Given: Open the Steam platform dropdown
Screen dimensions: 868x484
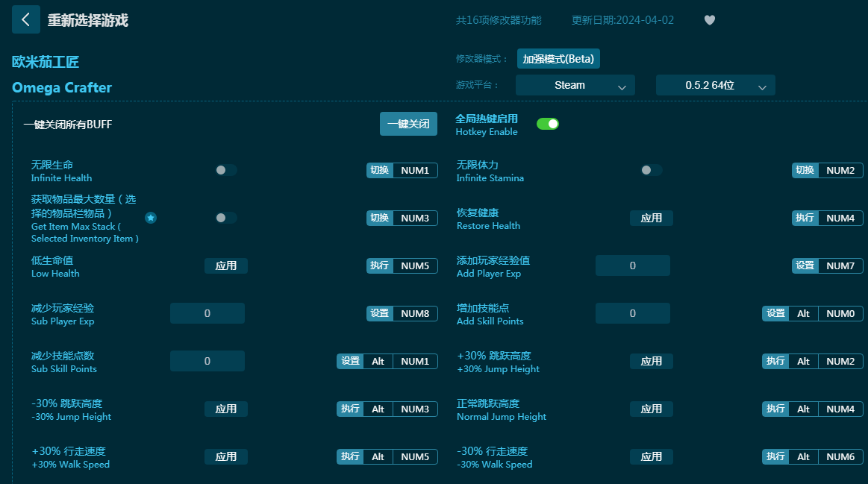Looking at the screenshot, I should point(575,85).
